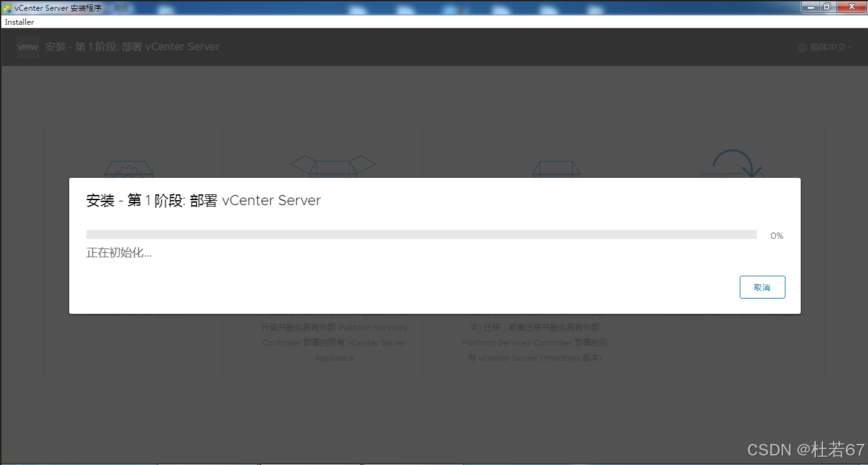
Task: Click the upgrade card description mentioning Appliance
Action: pyautogui.click(x=334, y=335)
